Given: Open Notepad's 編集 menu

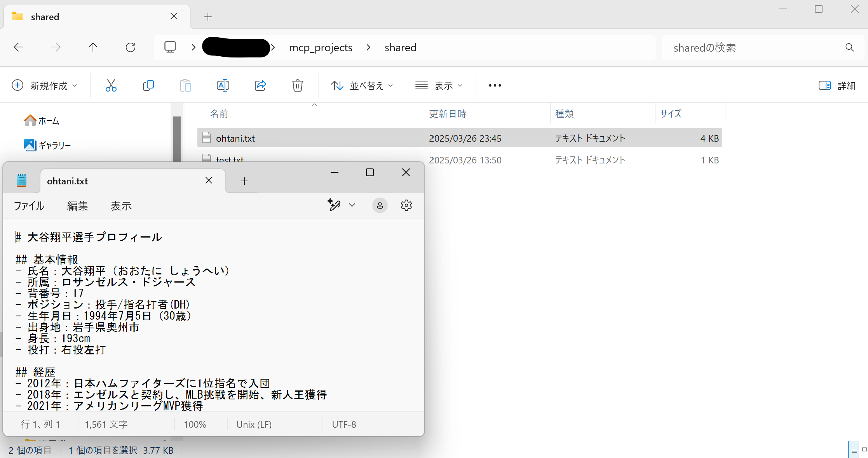Looking at the screenshot, I should [77, 206].
